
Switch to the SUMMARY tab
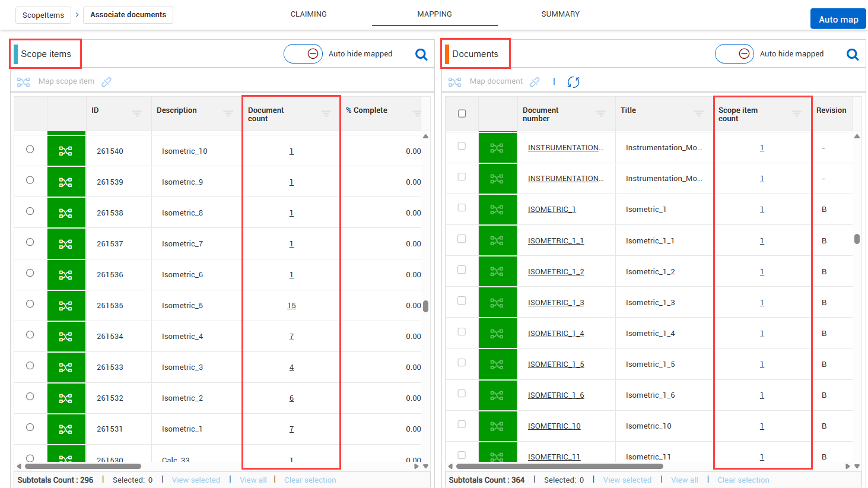(560, 14)
